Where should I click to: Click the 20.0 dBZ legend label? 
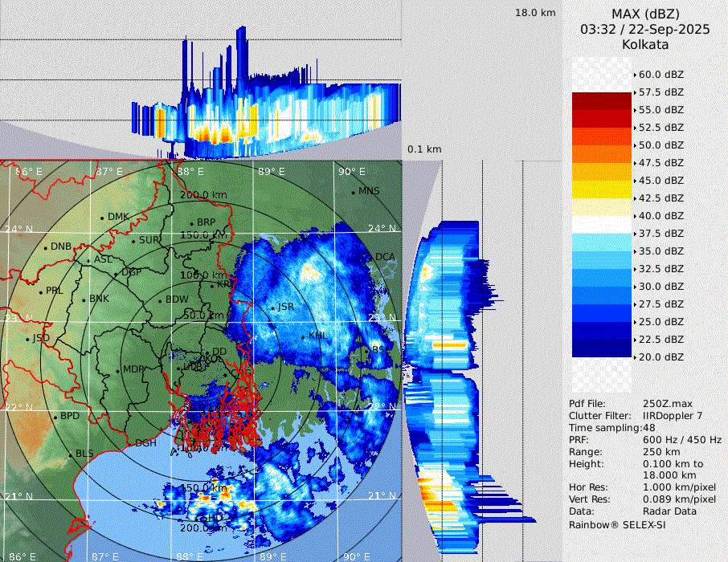point(661,356)
